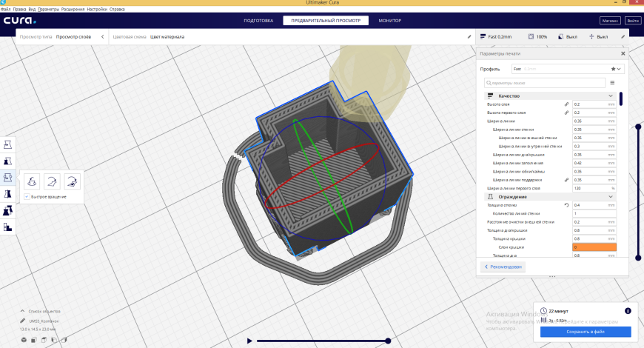Viewport: 644px width, 348px height.
Task: Collapse view type panel chevron
Action: tap(103, 36)
